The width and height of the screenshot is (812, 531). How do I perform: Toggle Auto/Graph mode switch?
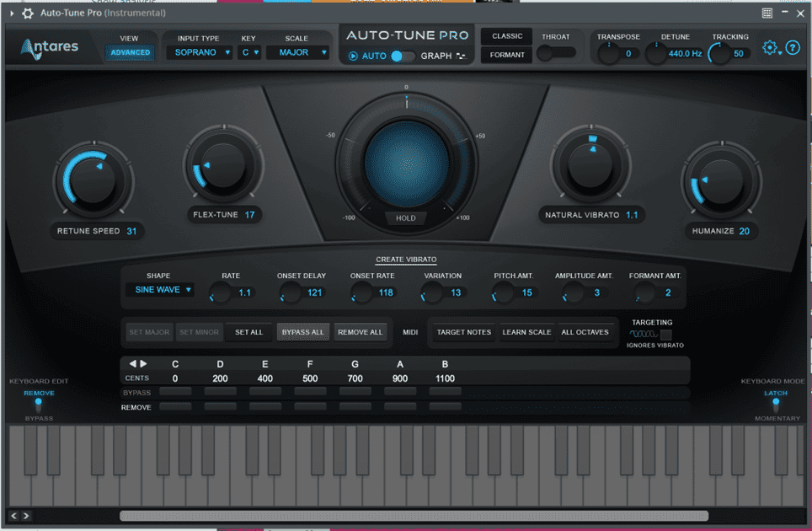tap(403, 56)
